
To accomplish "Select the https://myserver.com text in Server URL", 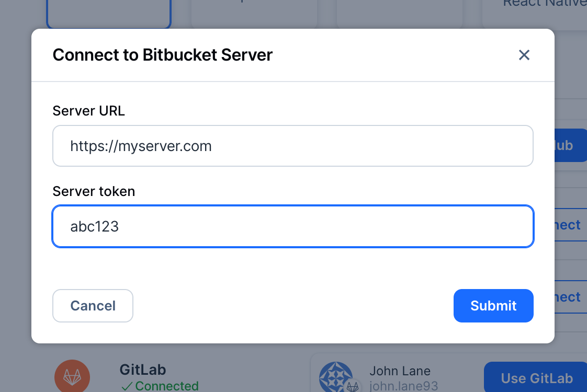I will click(140, 146).
